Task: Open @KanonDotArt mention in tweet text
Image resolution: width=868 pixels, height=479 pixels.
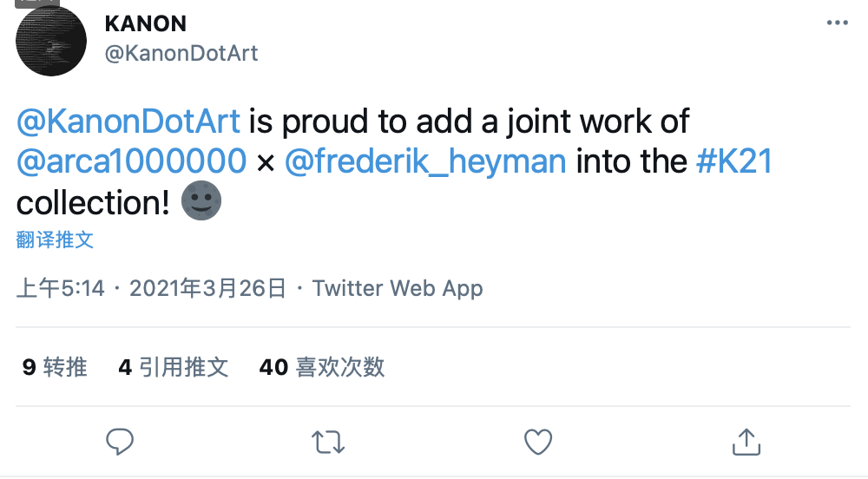Action: pyautogui.click(x=128, y=121)
